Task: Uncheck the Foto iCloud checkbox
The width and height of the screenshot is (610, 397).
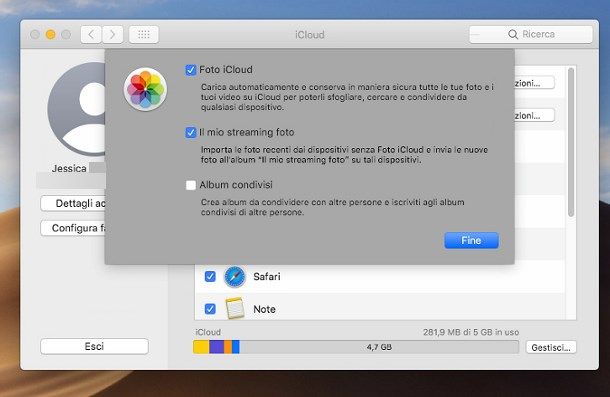Action: point(191,70)
